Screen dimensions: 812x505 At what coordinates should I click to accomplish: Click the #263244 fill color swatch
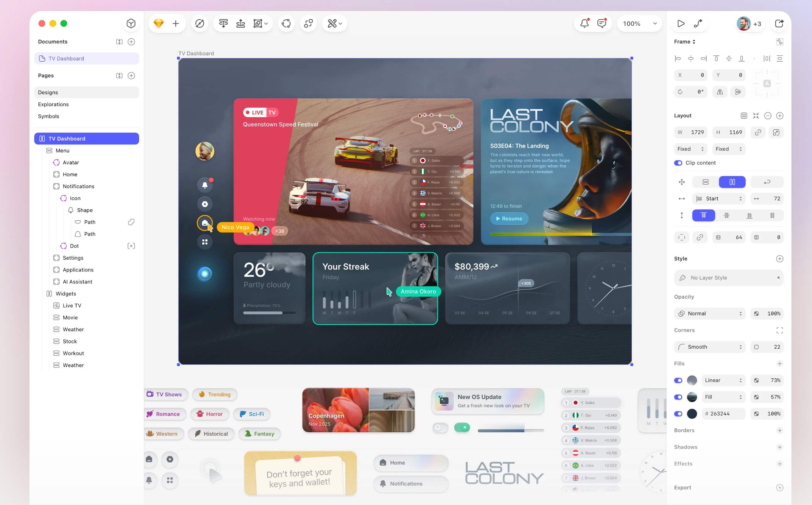click(x=692, y=414)
